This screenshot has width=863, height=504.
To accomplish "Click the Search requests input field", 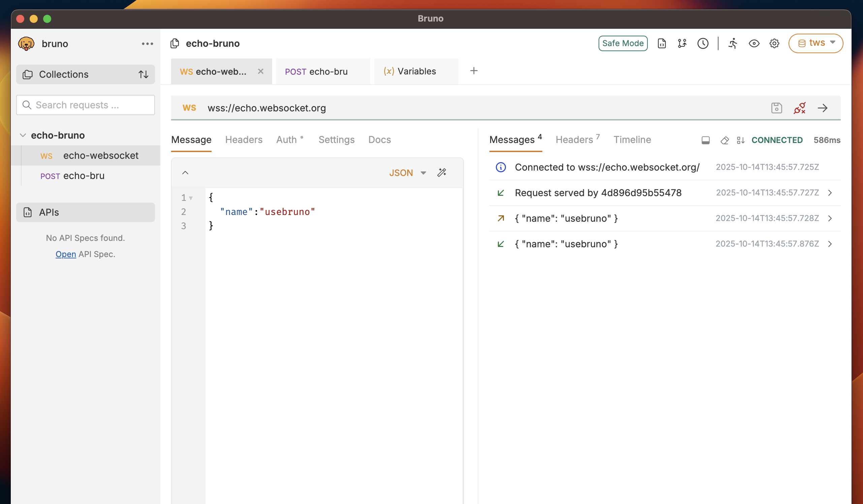I will 86,105.
